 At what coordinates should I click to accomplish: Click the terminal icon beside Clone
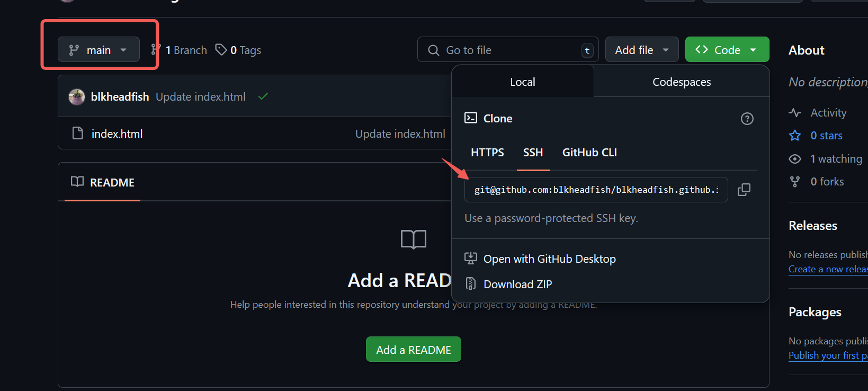click(471, 118)
